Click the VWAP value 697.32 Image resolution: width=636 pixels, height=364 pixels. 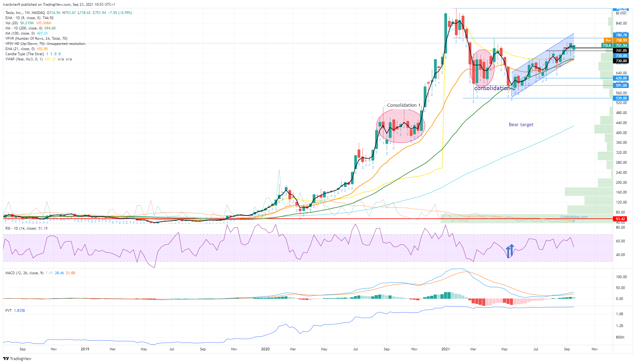[50, 59]
